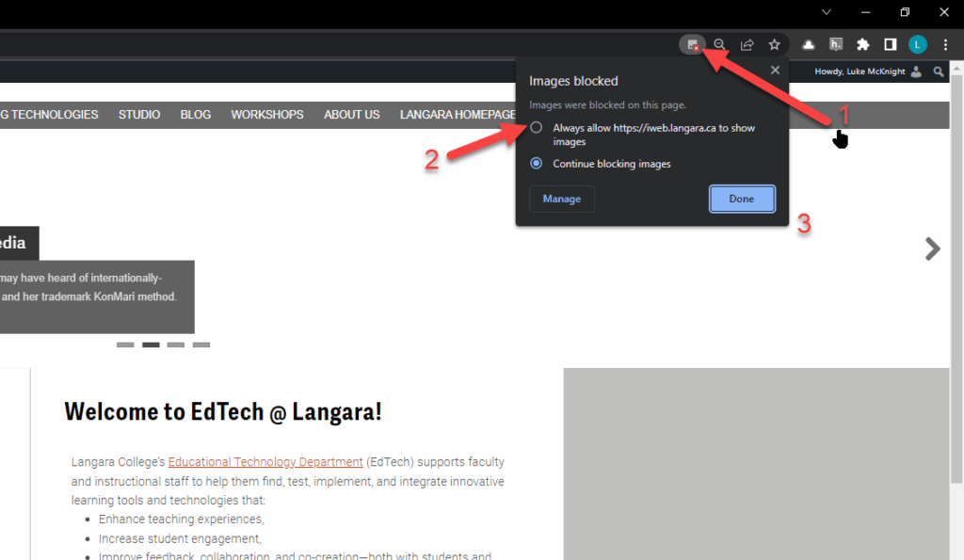Viewport: 964px width, 560px height.
Task: Click the images blocked icon in address bar
Action: point(693,44)
